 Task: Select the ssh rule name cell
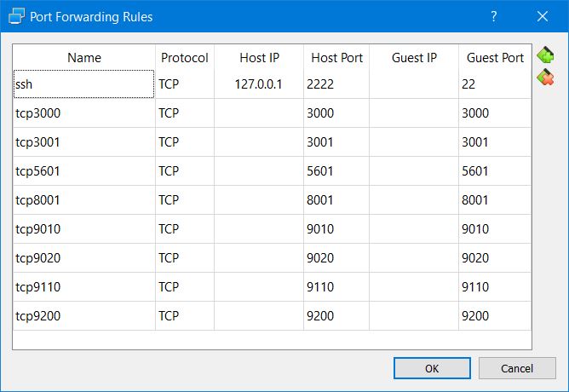tap(83, 84)
